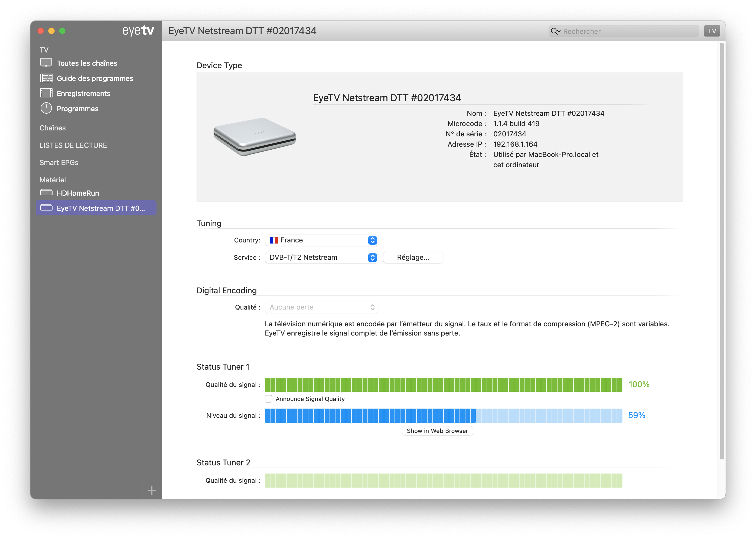756x539 pixels.
Task: Click the État value Utilisé par MacBook-Pro.local
Action: [546, 160]
